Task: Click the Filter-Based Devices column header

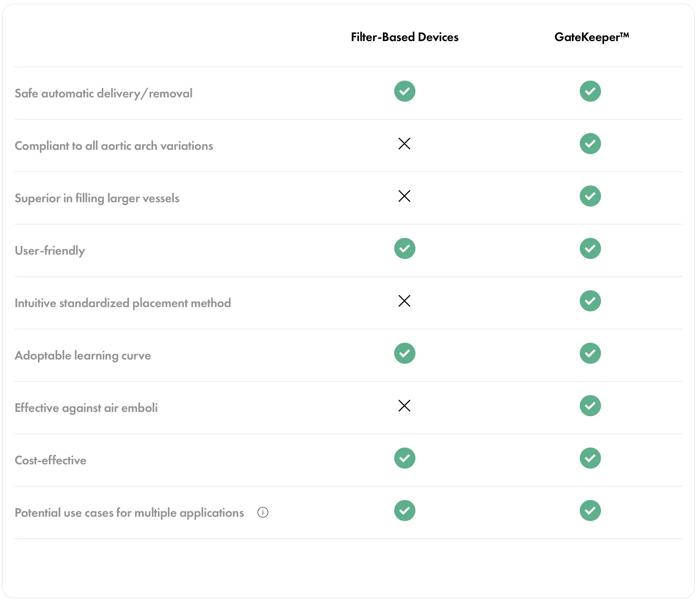Action: tap(404, 37)
